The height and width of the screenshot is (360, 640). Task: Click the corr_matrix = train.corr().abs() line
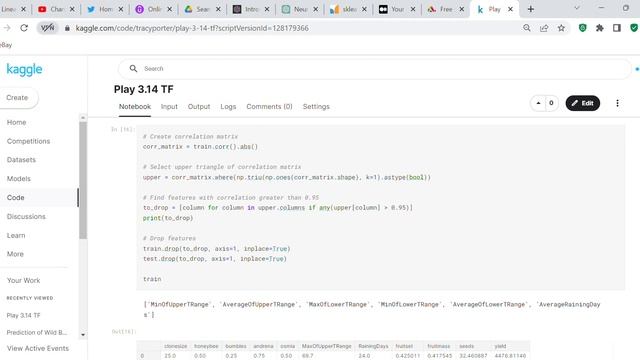tap(200, 147)
